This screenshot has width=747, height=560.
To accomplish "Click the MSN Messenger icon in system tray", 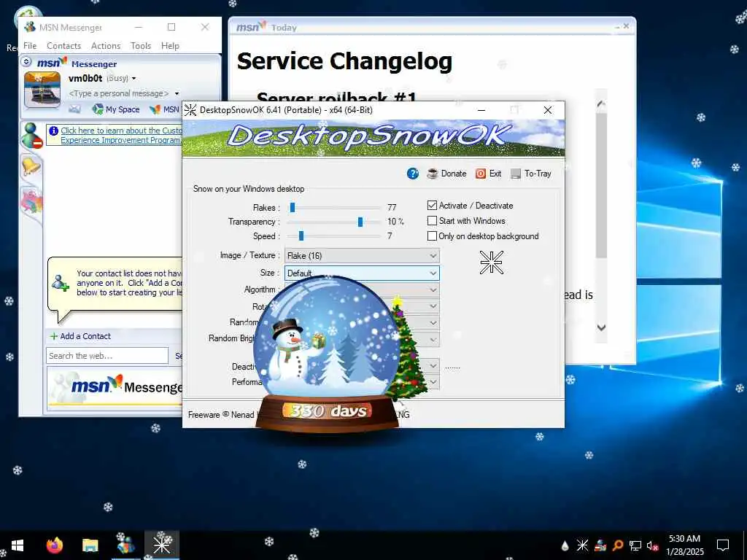I will pyautogui.click(x=600, y=545).
